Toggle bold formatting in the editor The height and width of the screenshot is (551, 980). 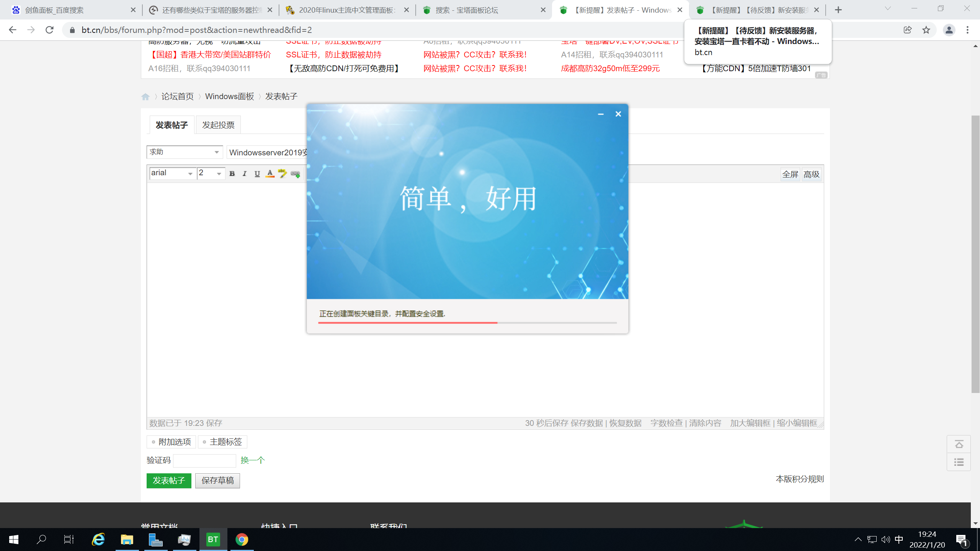(x=232, y=174)
